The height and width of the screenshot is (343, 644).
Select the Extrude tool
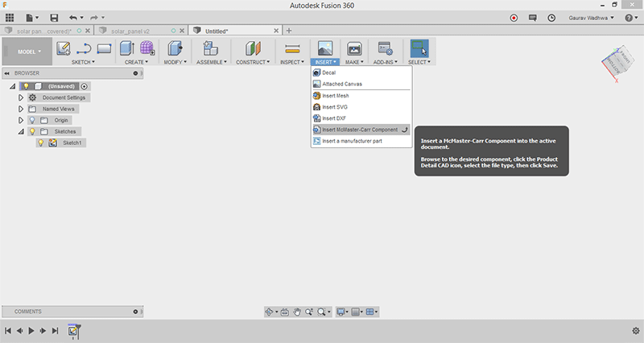coord(127,48)
